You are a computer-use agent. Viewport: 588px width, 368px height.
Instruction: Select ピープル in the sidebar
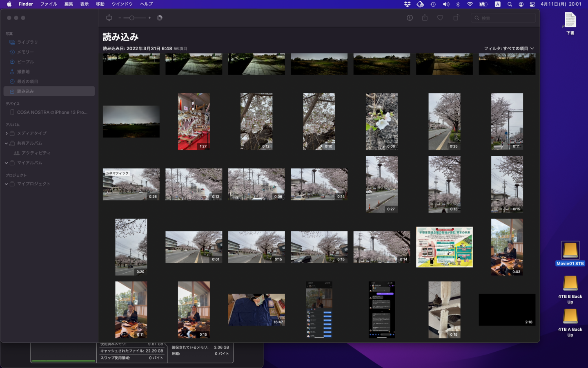pyautogui.click(x=25, y=62)
